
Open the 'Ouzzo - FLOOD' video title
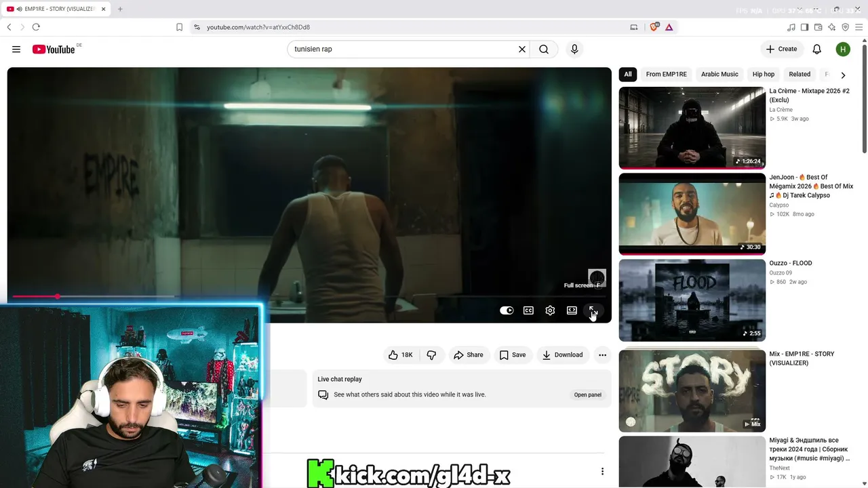(x=790, y=263)
